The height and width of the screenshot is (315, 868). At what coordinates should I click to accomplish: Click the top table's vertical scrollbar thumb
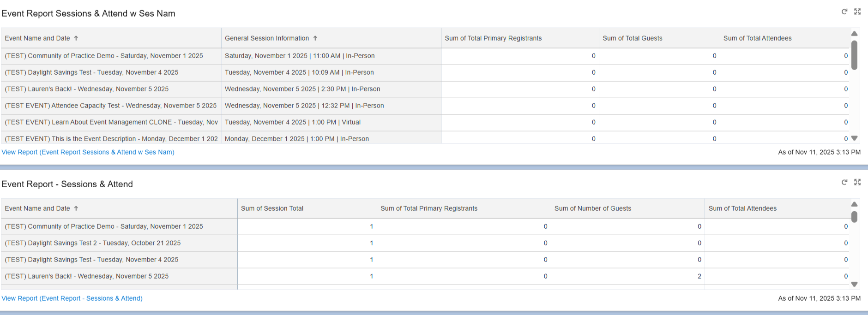pyautogui.click(x=854, y=55)
